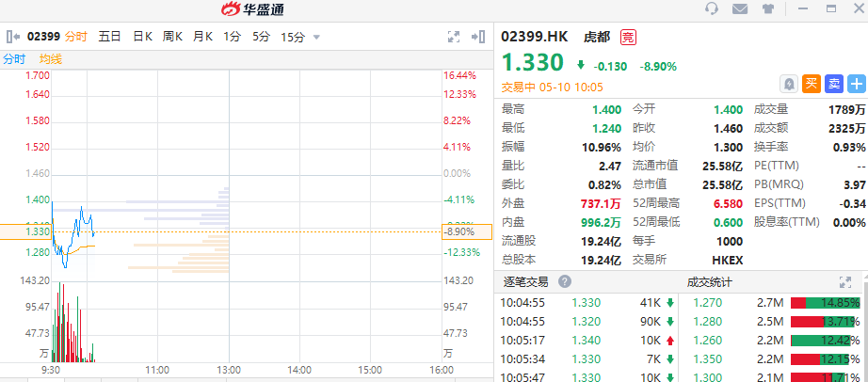This screenshot has width=868, height=382.
Task: Select the 10:04:55 trade of 90K
Action: click(x=587, y=322)
